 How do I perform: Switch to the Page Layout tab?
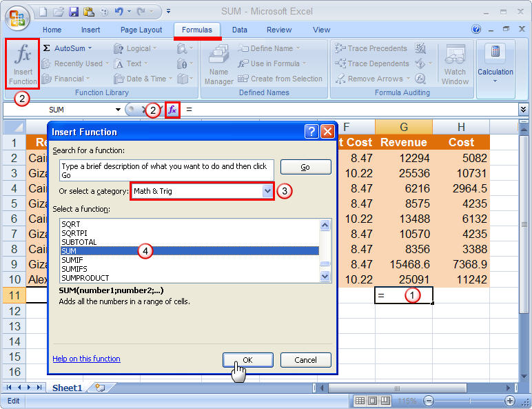[x=141, y=30]
